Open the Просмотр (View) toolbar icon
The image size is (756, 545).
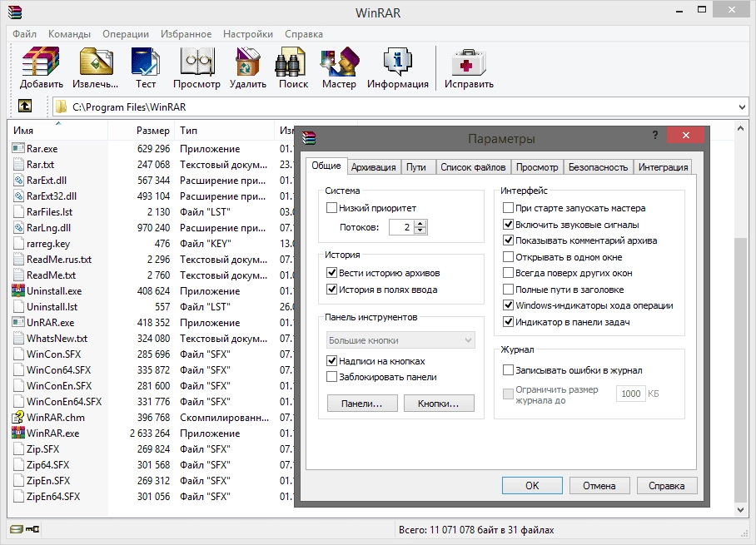coord(196,62)
